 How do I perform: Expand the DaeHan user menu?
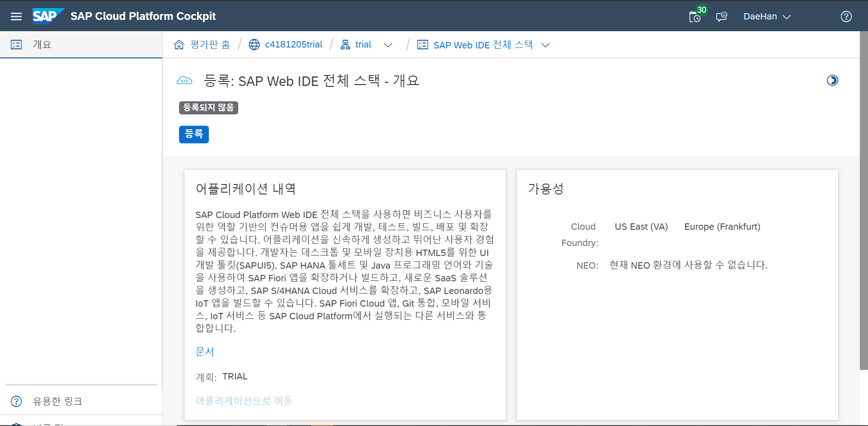pos(767,17)
